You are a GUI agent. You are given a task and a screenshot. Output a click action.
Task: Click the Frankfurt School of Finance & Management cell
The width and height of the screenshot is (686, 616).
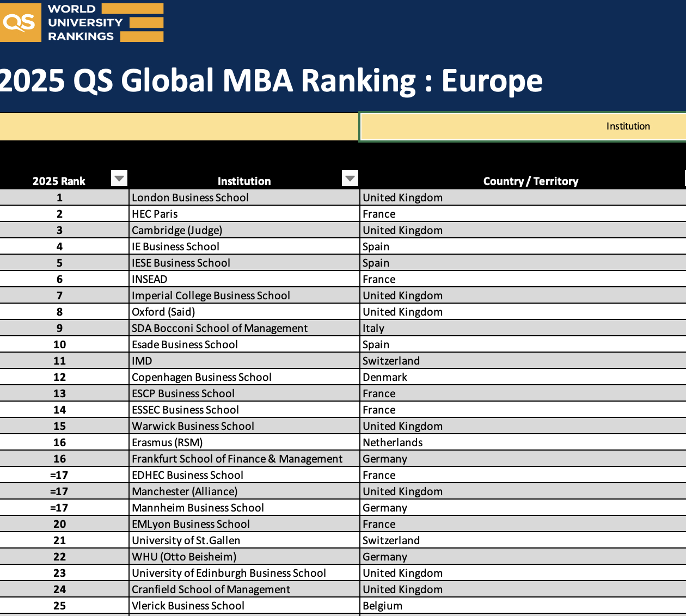point(237,459)
